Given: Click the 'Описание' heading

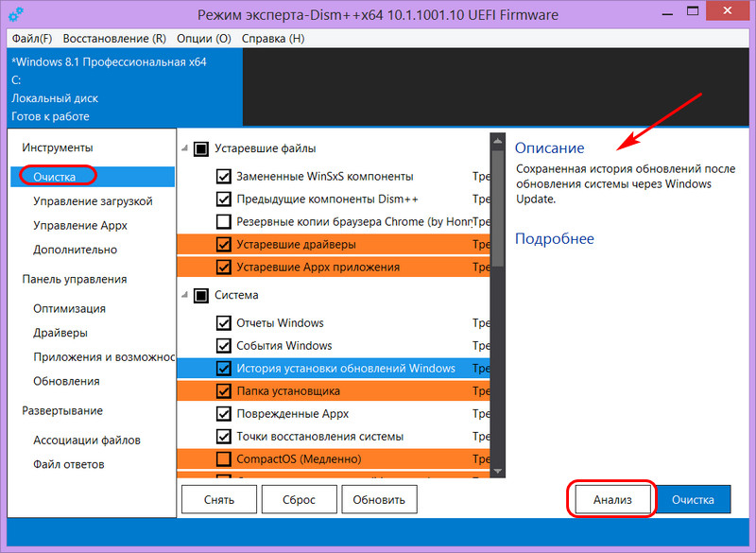Looking at the screenshot, I should [x=550, y=148].
